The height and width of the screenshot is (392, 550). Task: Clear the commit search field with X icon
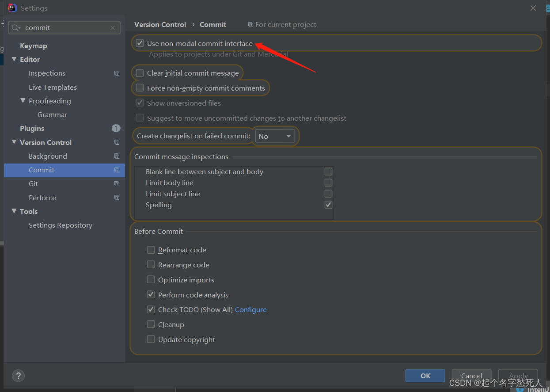(113, 27)
